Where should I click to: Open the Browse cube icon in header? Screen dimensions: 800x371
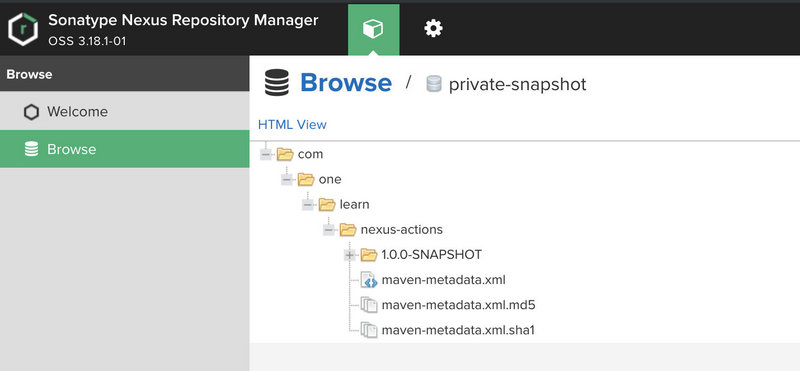[x=373, y=29]
